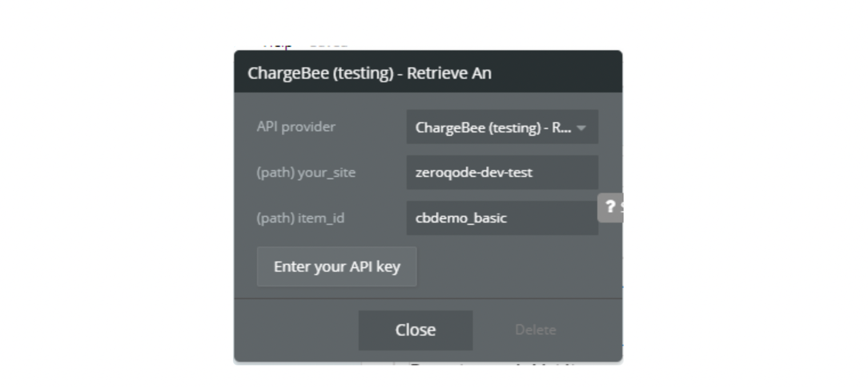Open the question mark help tab
The height and width of the screenshot is (387, 868).
[610, 207]
